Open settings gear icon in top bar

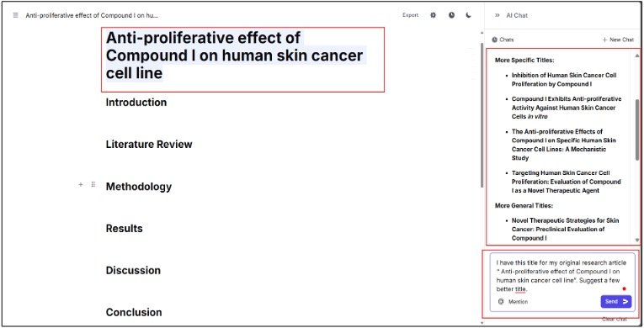(x=433, y=15)
